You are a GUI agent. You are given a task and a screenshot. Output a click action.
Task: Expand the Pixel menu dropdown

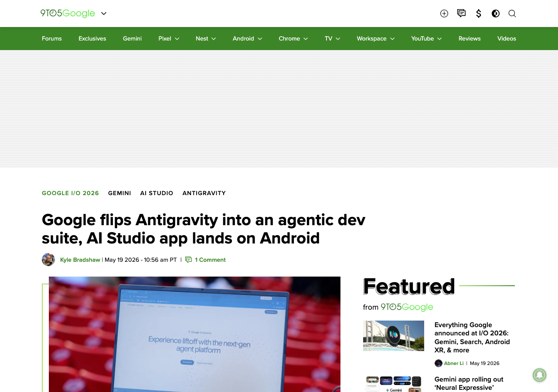pos(177,39)
